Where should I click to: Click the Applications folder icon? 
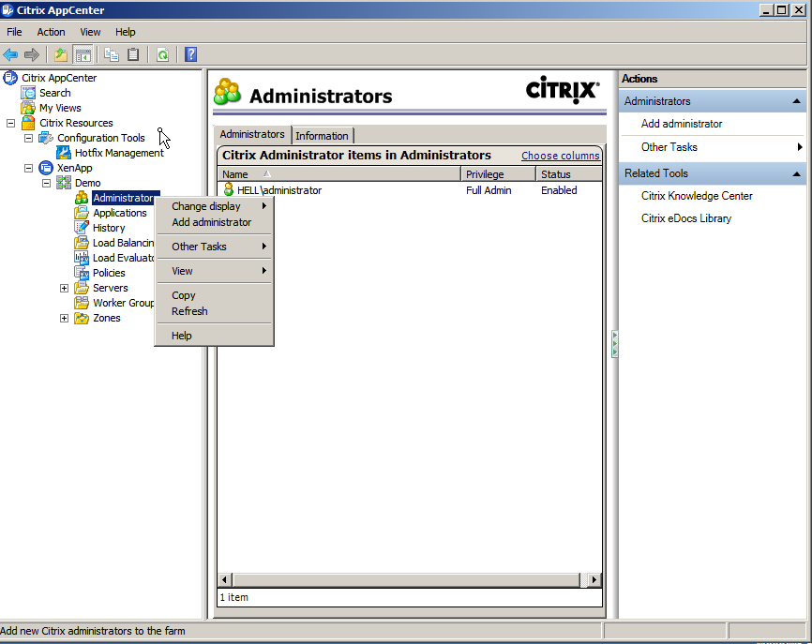82,213
